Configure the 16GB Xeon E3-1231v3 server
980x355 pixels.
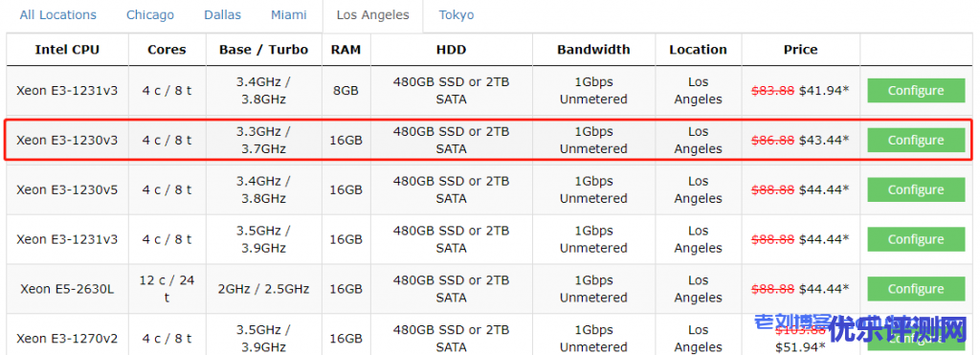(916, 239)
